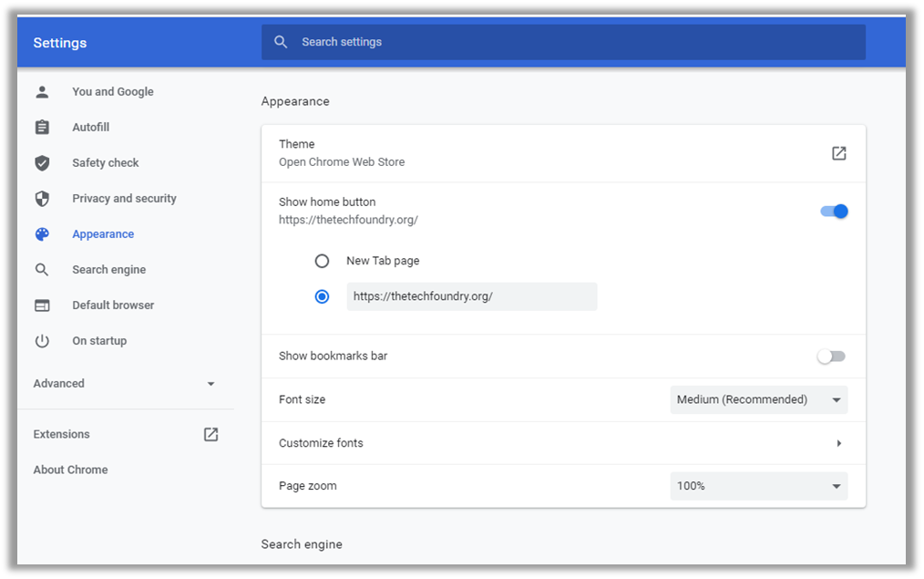Viewport: 924px width, 579px height.
Task: Open You and Google settings
Action: 113,92
